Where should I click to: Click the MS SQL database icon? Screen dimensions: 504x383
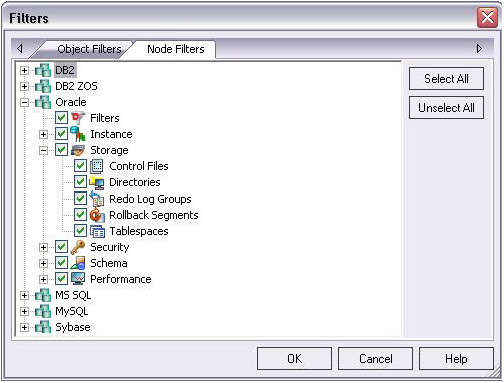pyautogui.click(x=43, y=295)
